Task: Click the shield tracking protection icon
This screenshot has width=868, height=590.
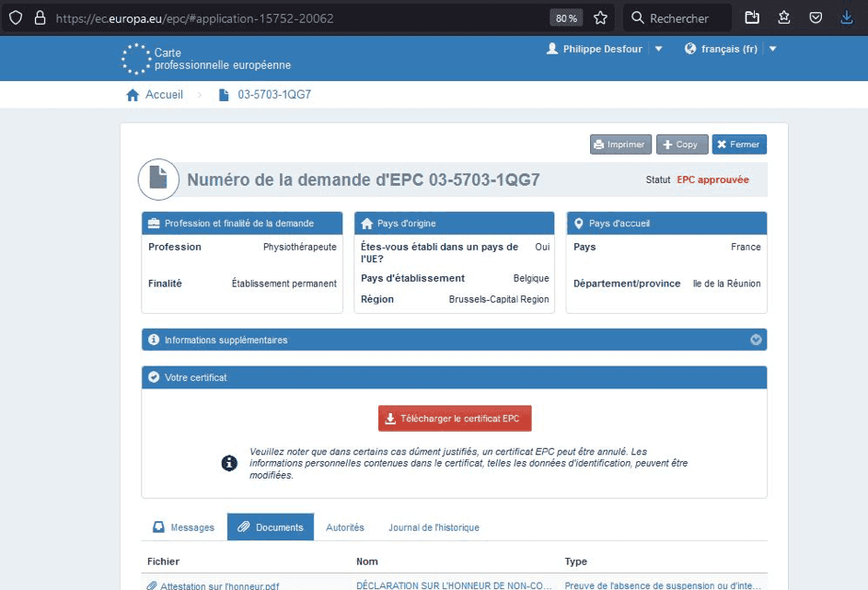Action: click(x=16, y=17)
